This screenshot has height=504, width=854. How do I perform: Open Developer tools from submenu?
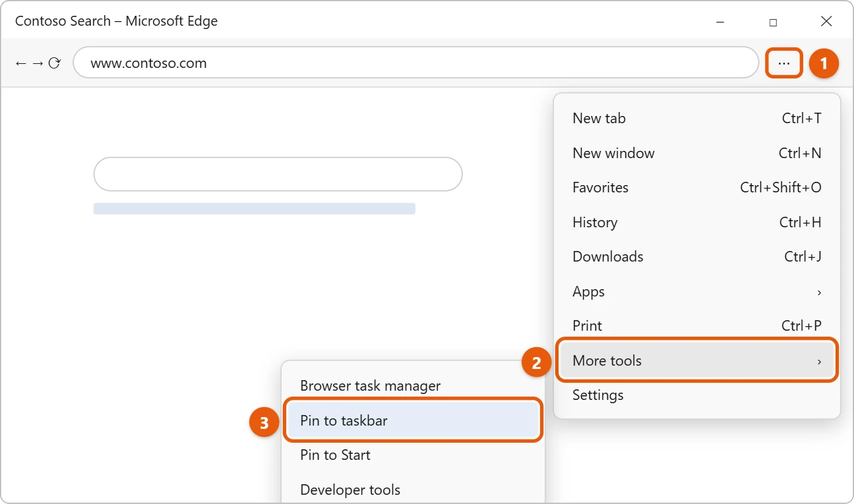[413, 490]
